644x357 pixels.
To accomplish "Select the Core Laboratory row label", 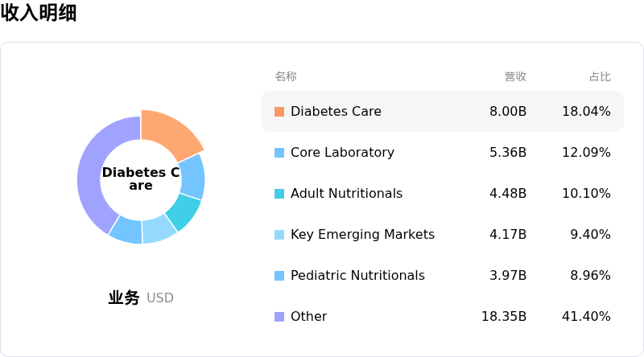I will pos(342,152).
